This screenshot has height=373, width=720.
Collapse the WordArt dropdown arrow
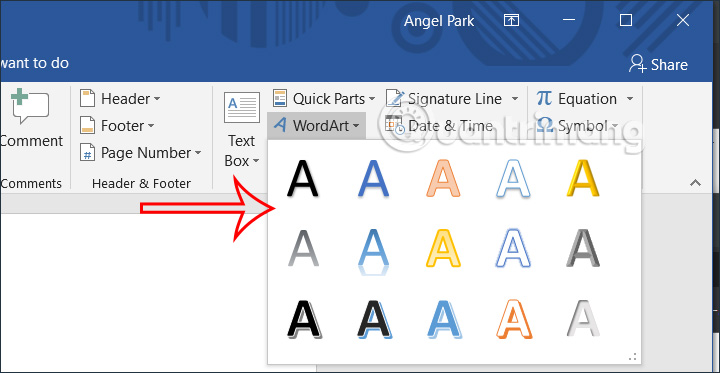pyautogui.click(x=356, y=126)
